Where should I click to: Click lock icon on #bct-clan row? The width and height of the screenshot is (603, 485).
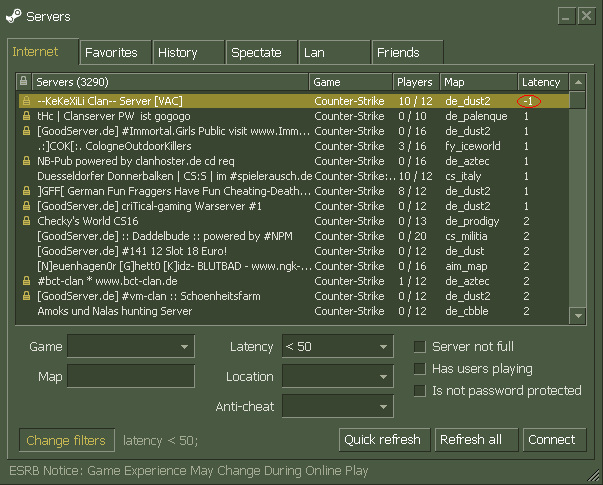[26, 281]
